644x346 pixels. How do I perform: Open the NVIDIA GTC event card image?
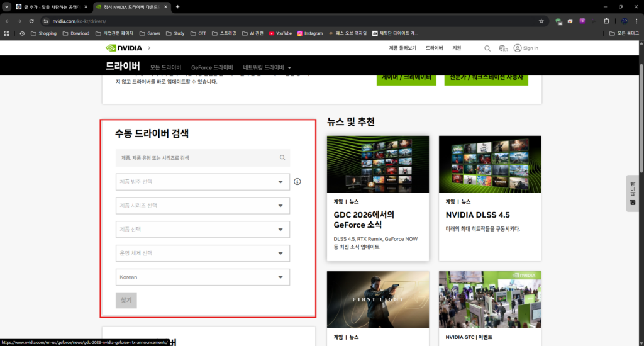tap(490, 299)
